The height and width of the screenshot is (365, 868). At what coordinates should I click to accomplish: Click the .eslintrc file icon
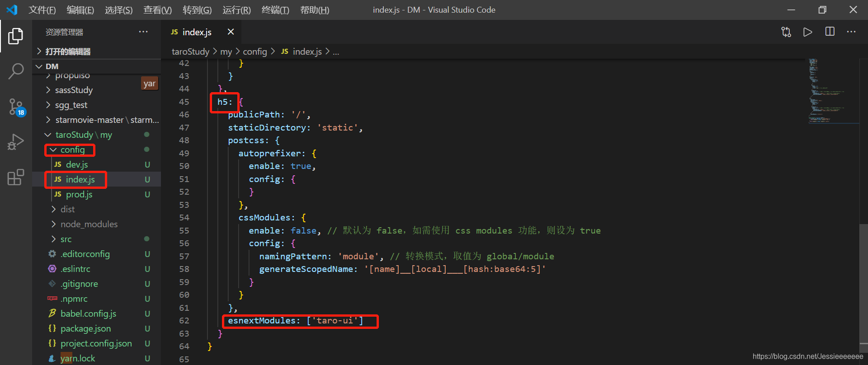(x=52, y=269)
